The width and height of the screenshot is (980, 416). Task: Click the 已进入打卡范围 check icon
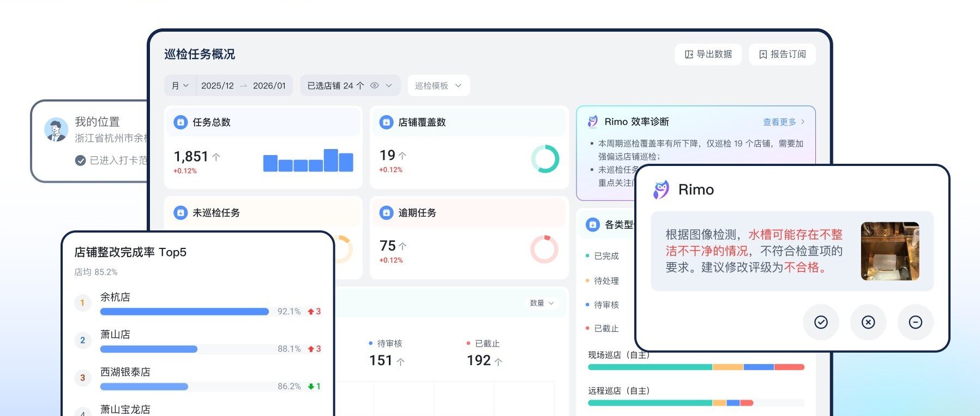[80, 161]
